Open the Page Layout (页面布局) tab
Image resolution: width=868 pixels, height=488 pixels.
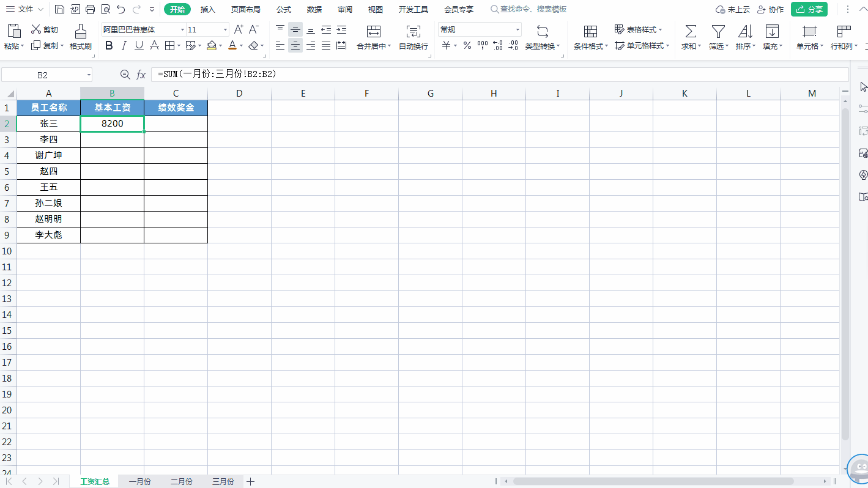245,9
